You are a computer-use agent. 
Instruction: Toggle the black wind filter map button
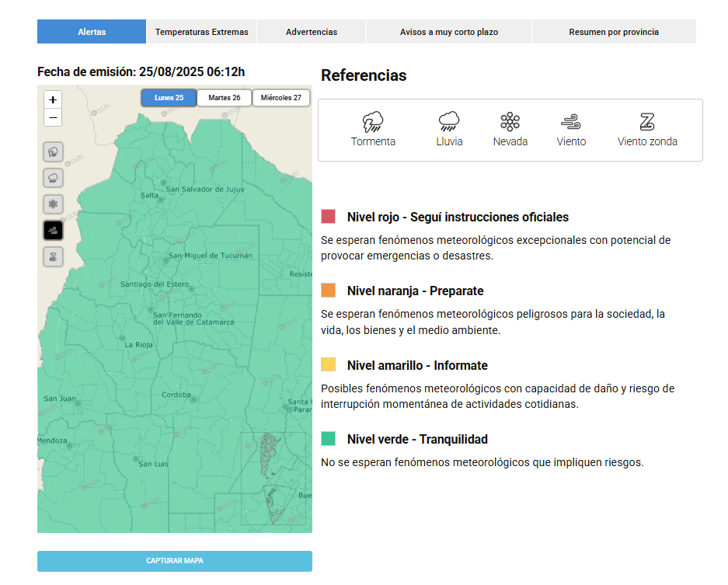54,231
